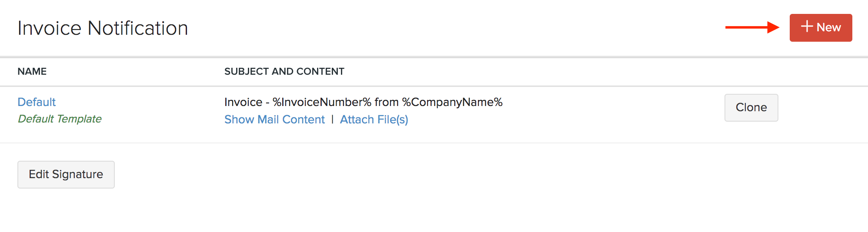The image size is (868, 232).
Task: Click the SUBJECT AND CONTENT column header
Action: coord(284,72)
